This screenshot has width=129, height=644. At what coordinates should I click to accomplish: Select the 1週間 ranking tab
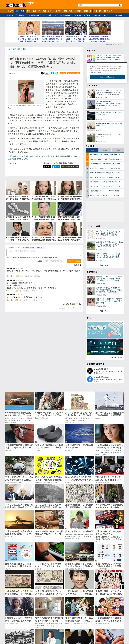[118, 150]
